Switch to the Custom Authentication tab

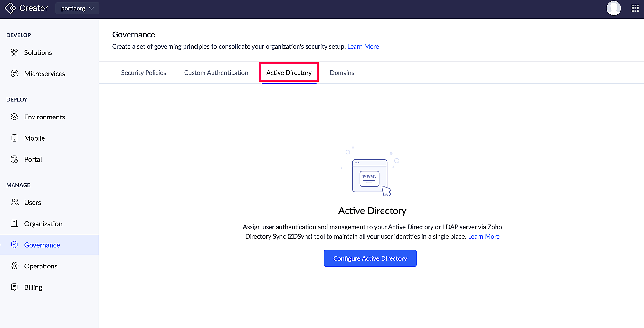click(x=216, y=73)
